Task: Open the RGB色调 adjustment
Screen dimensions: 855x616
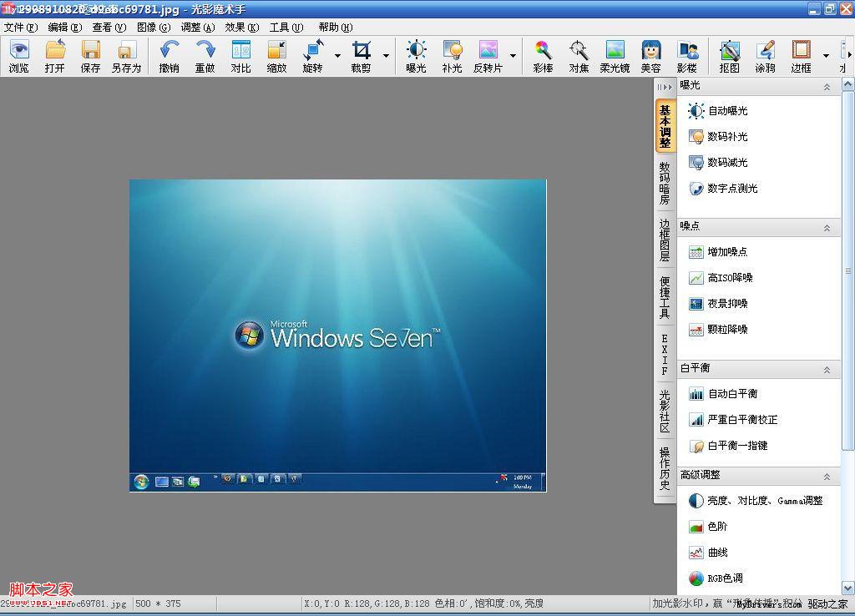Action: click(x=716, y=578)
